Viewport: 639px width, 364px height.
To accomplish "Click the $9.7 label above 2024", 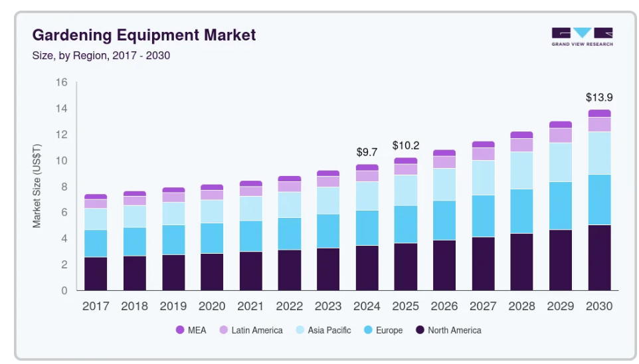I will click(367, 152).
